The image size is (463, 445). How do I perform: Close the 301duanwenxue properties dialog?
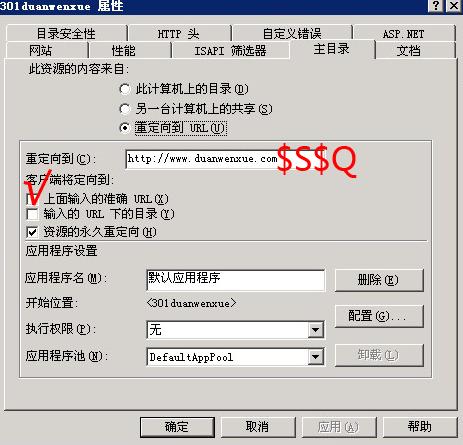[x=454, y=5]
